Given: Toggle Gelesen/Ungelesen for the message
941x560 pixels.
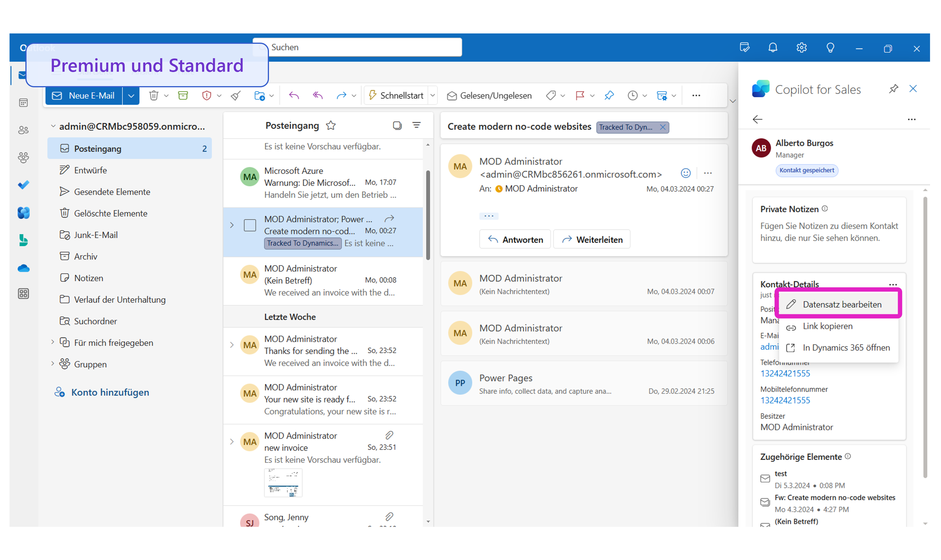Looking at the screenshot, I should tap(489, 95).
